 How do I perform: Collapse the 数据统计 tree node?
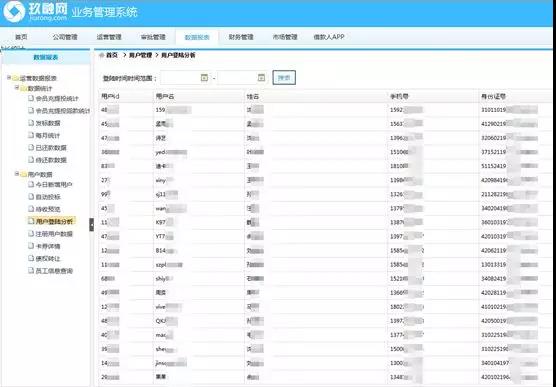pos(17,87)
